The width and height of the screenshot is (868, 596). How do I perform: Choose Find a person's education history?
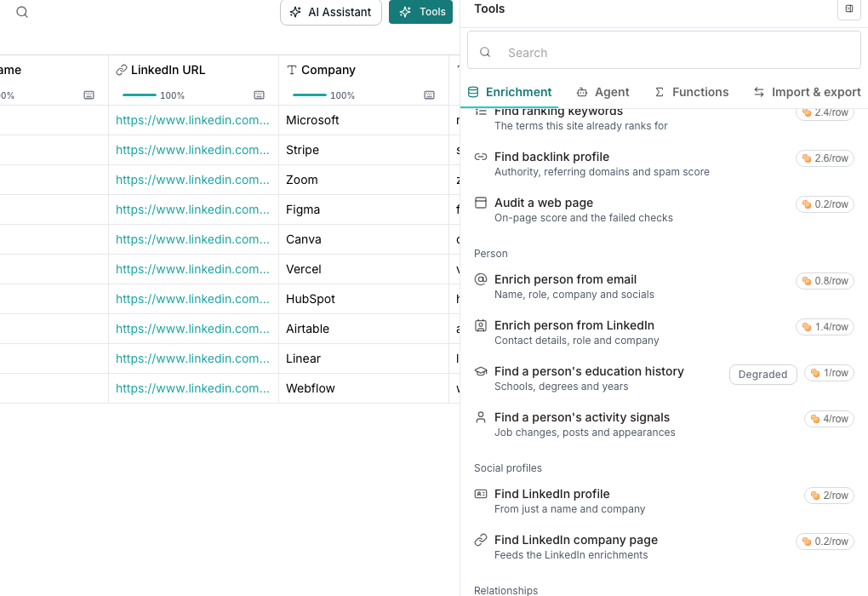(664, 378)
